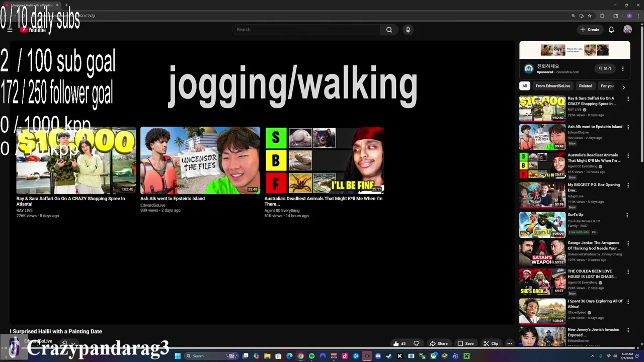Open YouTube notifications bell
644x362 pixels.
pos(611,30)
